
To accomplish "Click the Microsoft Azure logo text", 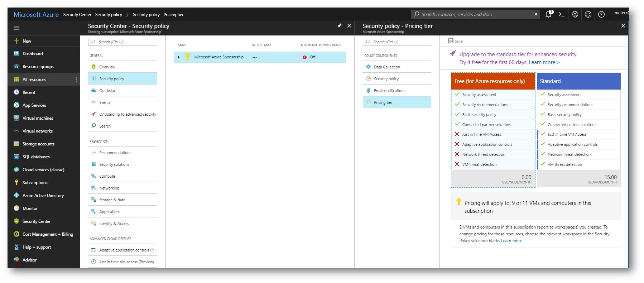I will [36, 15].
